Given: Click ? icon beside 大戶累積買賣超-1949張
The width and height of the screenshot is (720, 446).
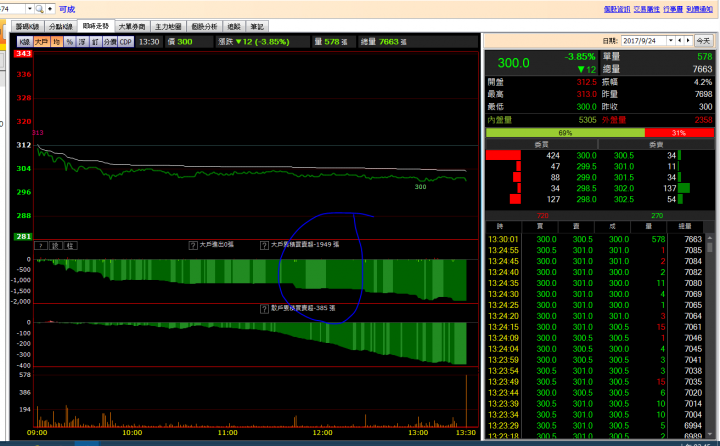Looking at the screenshot, I should tap(264, 245).
